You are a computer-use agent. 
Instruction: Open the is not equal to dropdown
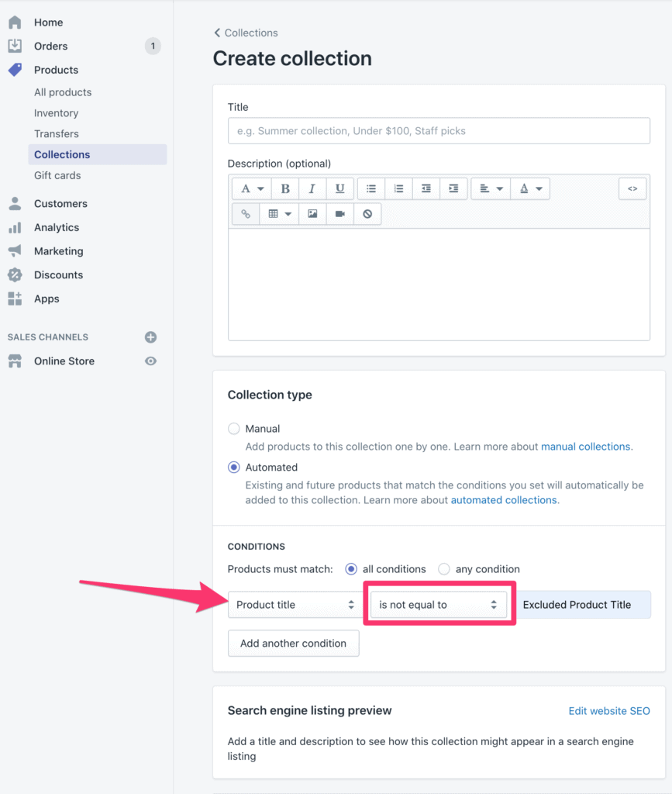[x=438, y=605]
